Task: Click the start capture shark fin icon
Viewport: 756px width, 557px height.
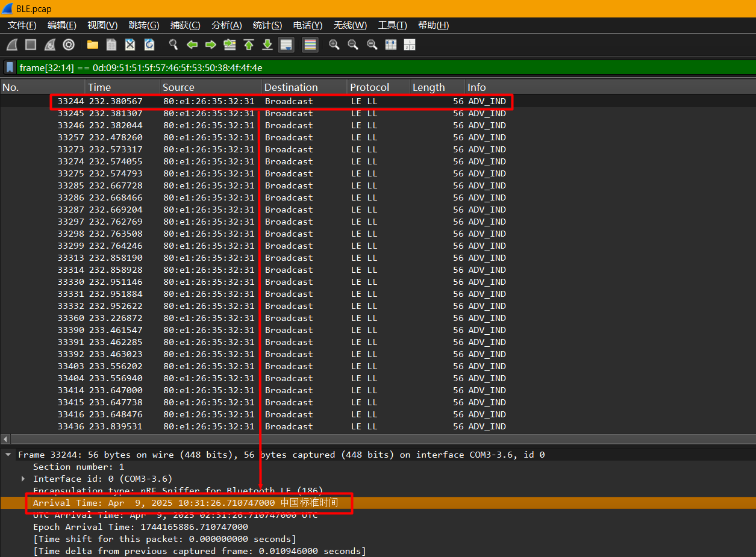Action: point(12,45)
